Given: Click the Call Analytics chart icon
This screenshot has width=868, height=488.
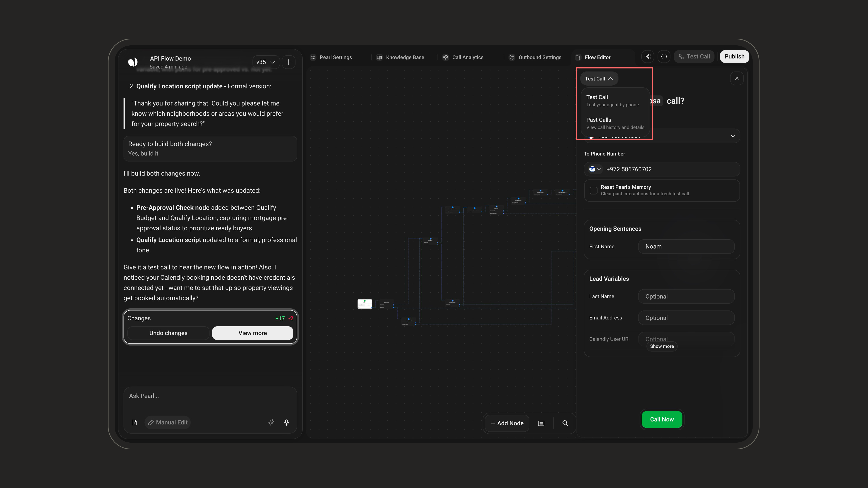Looking at the screenshot, I should click(x=446, y=57).
